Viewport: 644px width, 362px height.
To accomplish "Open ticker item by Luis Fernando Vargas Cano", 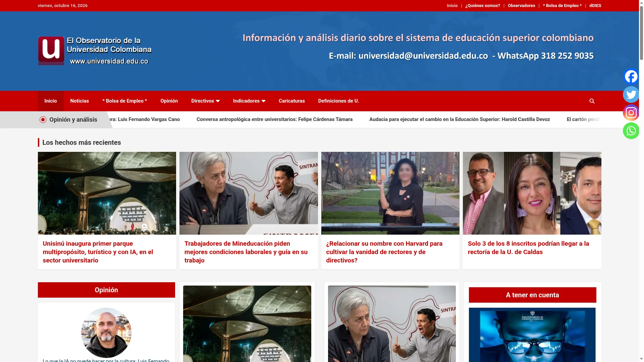I will tap(145, 119).
